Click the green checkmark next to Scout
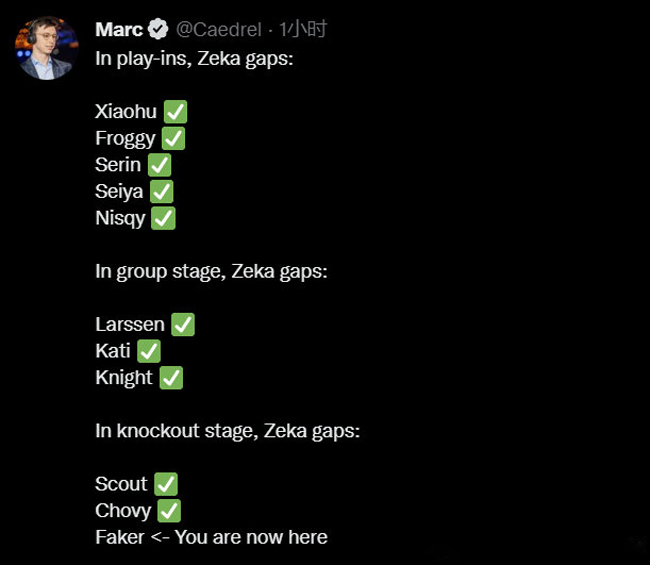650x565 pixels. pyautogui.click(x=166, y=484)
